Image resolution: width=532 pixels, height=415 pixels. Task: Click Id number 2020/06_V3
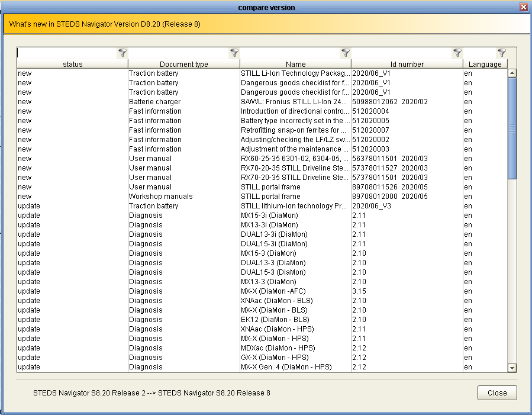(x=372, y=206)
